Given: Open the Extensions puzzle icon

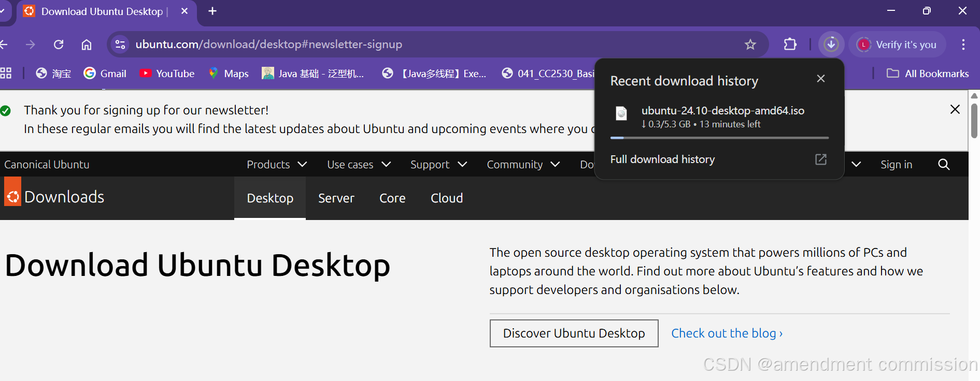Looking at the screenshot, I should (x=790, y=45).
